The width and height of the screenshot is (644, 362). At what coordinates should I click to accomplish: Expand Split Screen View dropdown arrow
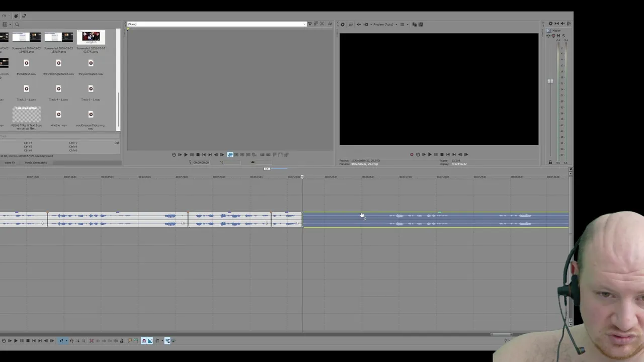(371, 24)
